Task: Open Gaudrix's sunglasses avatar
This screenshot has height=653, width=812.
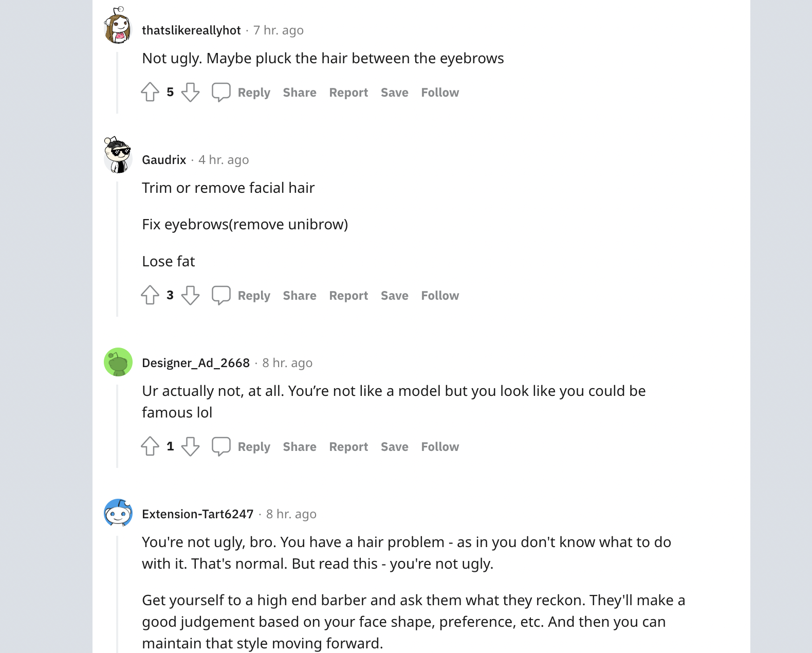Action: click(118, 155)
